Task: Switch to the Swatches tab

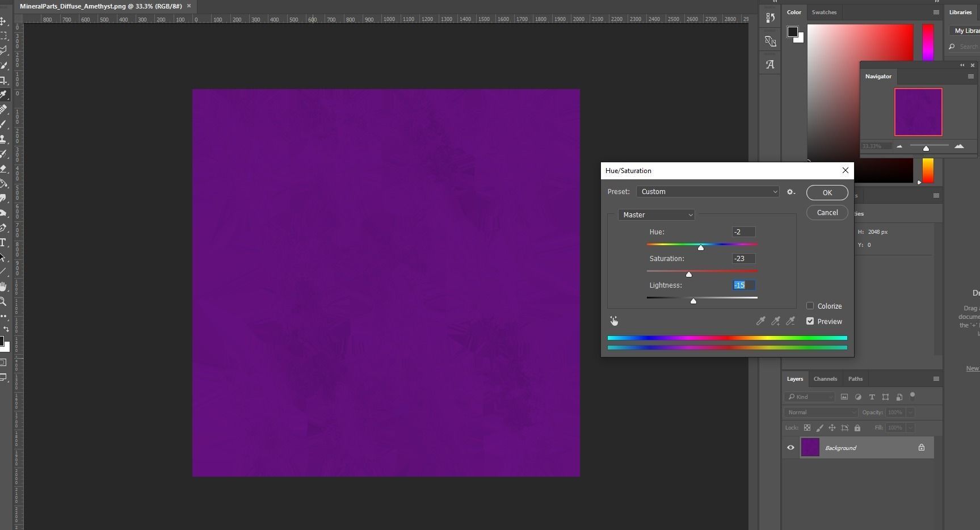Action: pyautogui.click(x=824, y=12)
